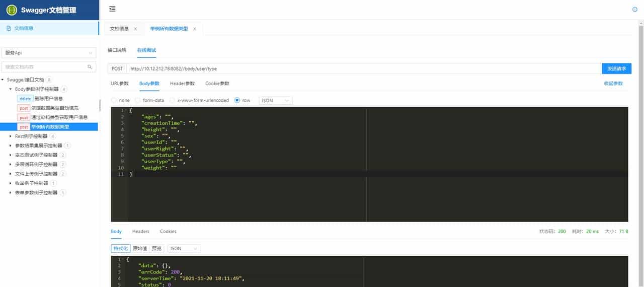
Task: Fold the JSON editor at line 1 arrow
Action: tap(125, 110)
